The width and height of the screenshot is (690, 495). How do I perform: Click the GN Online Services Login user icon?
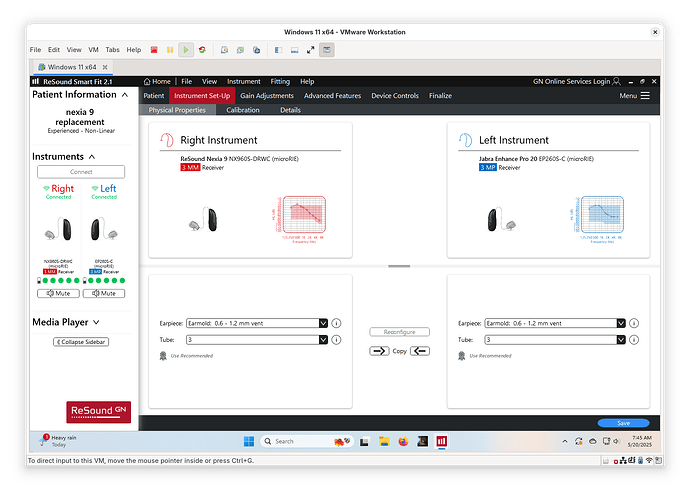click(x=617, y=81)
